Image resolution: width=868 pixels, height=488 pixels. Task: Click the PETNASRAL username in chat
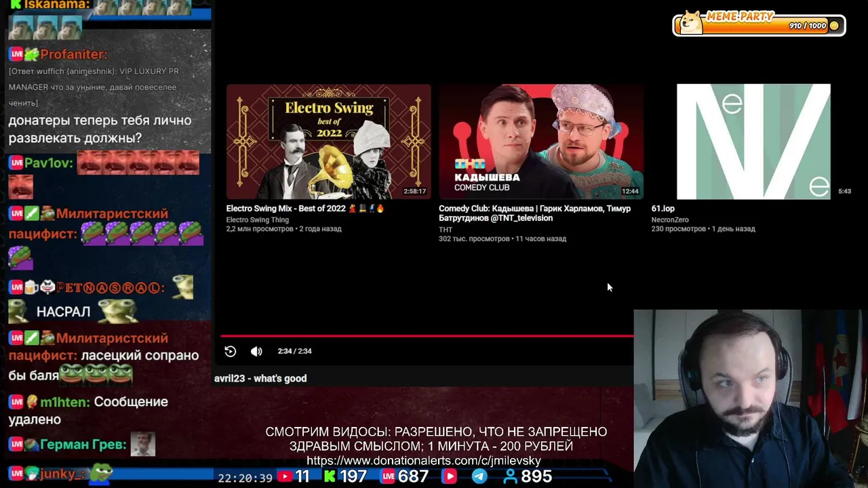pos(111,288)
